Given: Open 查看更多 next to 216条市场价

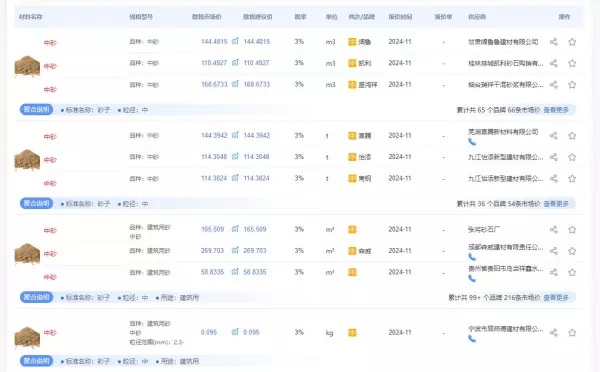Looking at the screenshot, I should pos(556,297).
